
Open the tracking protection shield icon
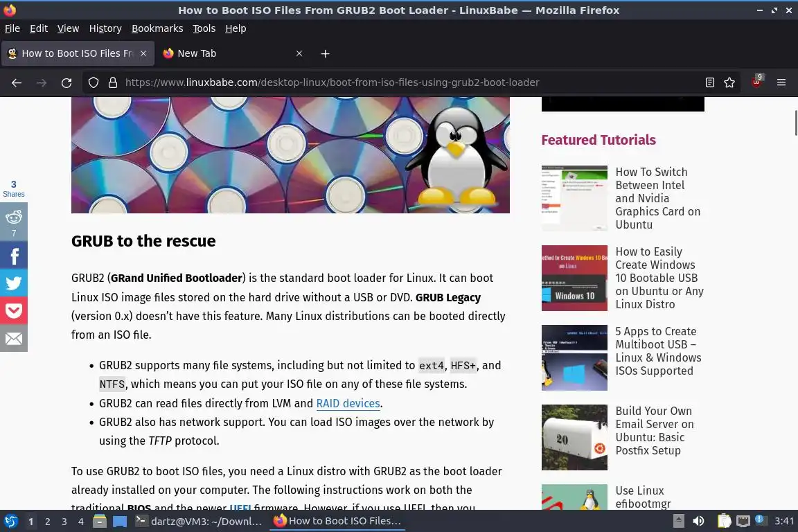[x=93, y=82]
